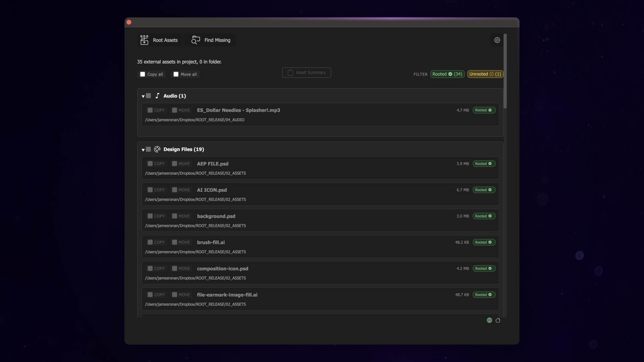Viewport: 644px width, 362px height.
Task: Check COPY for ES_Dollar Needles mp3
Action: click(x=150, y=110)
